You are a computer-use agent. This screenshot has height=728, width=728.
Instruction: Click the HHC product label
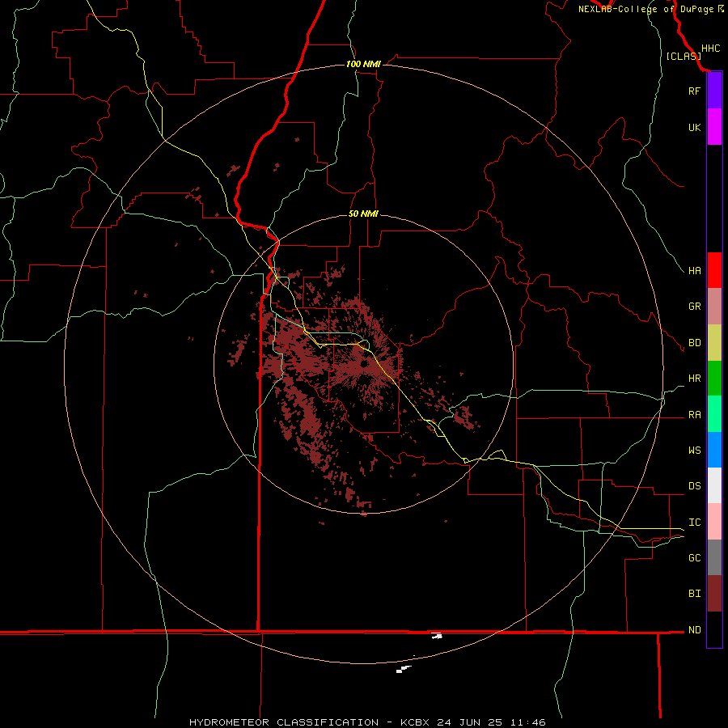coord(710,49)
